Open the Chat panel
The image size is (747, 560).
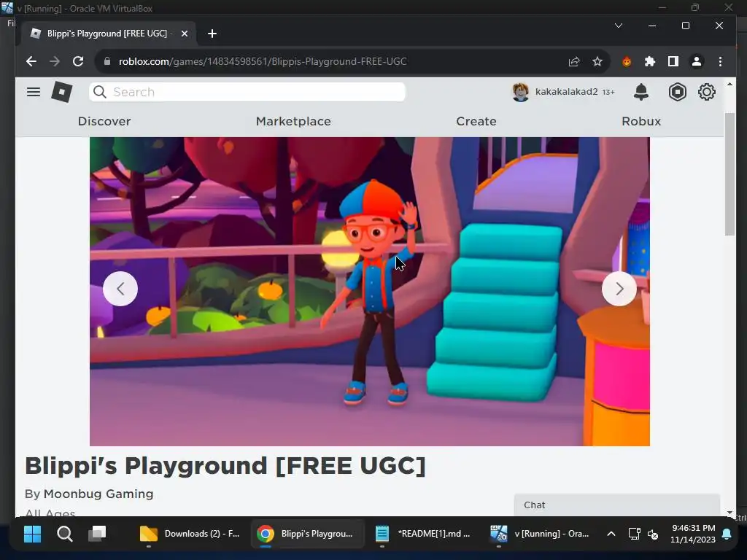coord(617,505)
